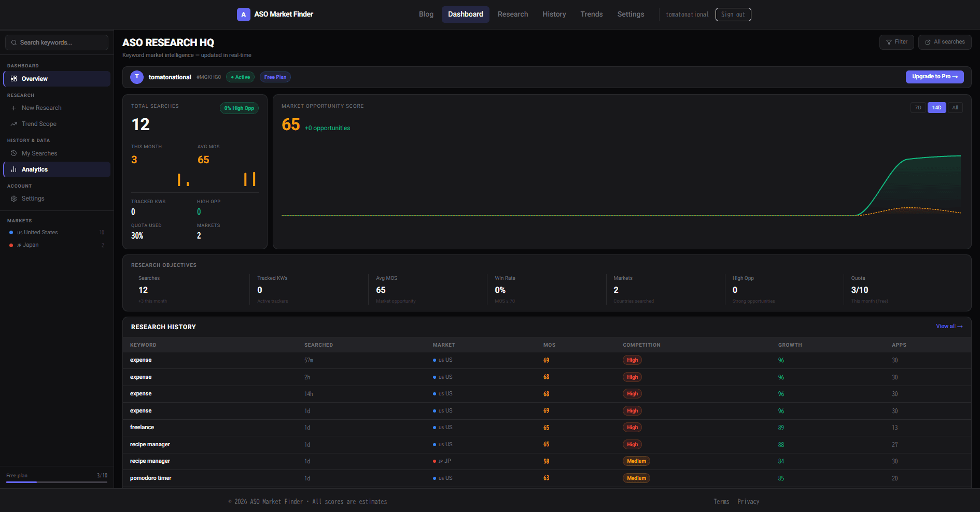Click the SEARCHED column header
This screenshot has height=512, width=980.
point(318,345)
